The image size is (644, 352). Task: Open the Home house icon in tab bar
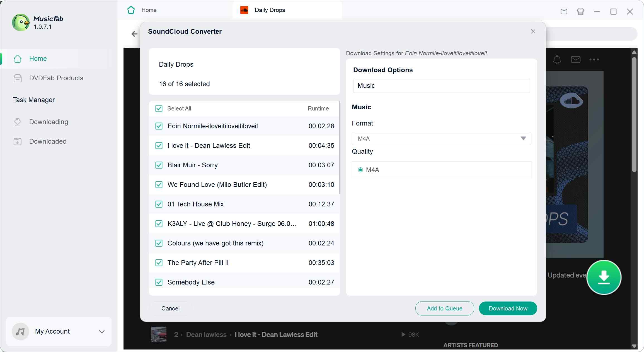point(131,10)
